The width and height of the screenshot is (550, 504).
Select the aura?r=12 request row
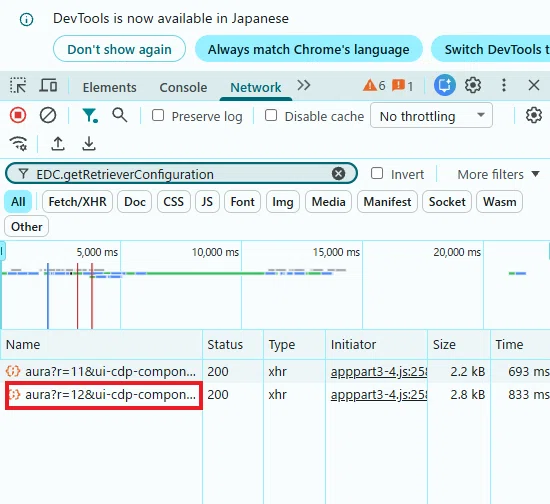[x=275, y=395]
